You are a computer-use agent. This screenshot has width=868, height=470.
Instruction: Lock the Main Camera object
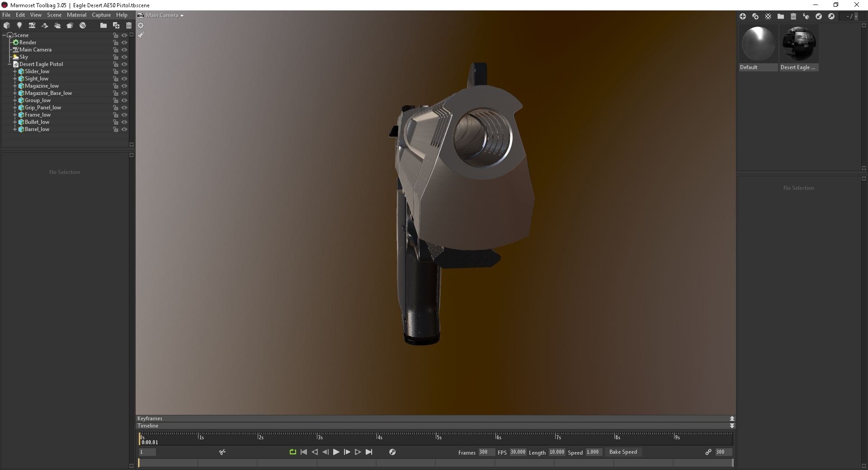(x=116, y=50)
